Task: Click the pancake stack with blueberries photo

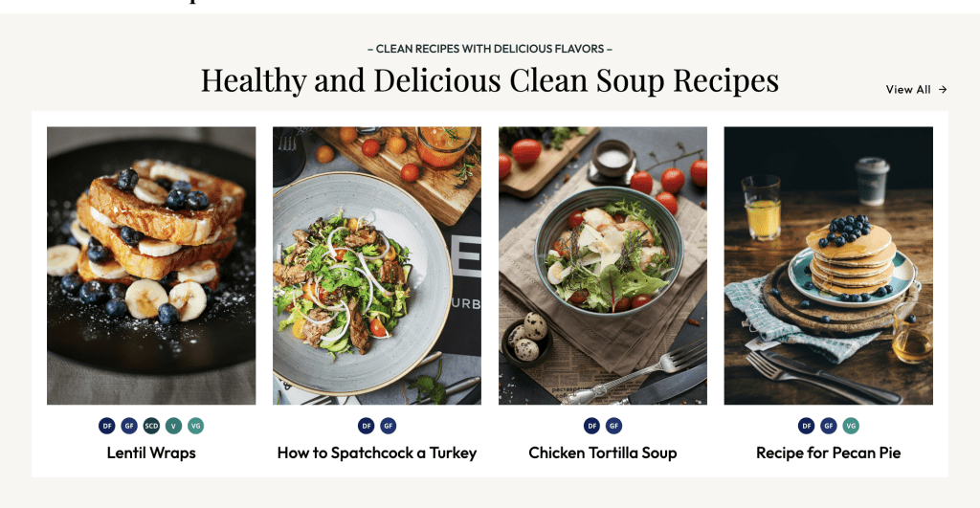Action: (828, 266)
